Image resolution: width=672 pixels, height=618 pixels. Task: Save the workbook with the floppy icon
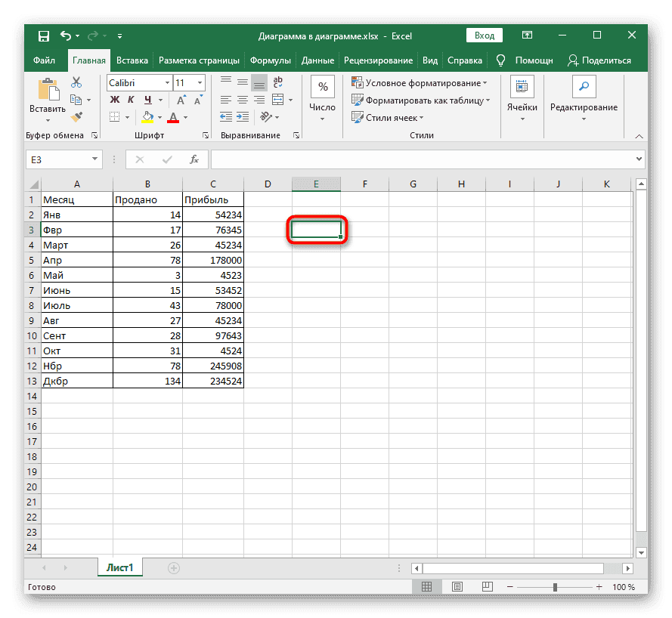(44, 36)
